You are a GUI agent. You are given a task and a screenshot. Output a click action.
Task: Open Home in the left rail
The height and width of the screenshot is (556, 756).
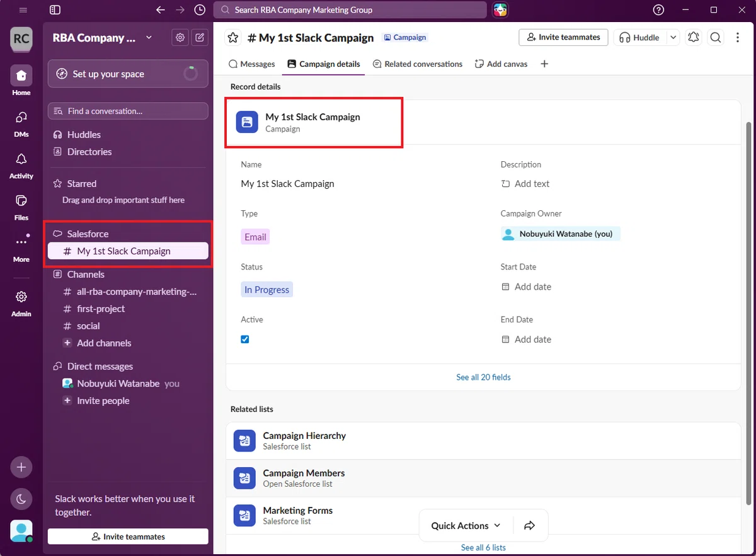pyautogui.click(x=21, y=82)
